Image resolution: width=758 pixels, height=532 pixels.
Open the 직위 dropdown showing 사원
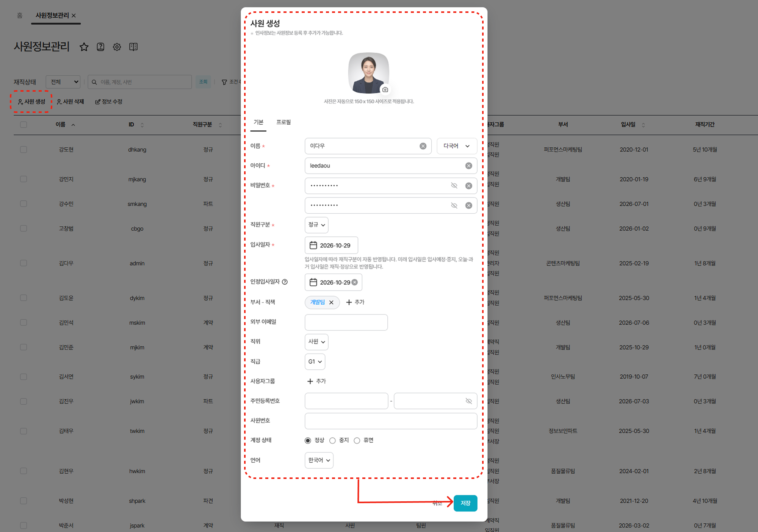pos(316,342)
